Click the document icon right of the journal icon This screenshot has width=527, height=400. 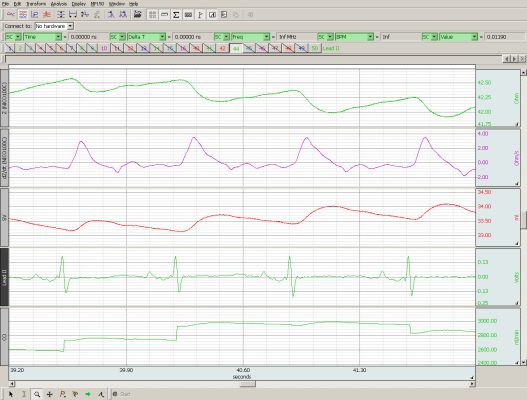(224, 14)
